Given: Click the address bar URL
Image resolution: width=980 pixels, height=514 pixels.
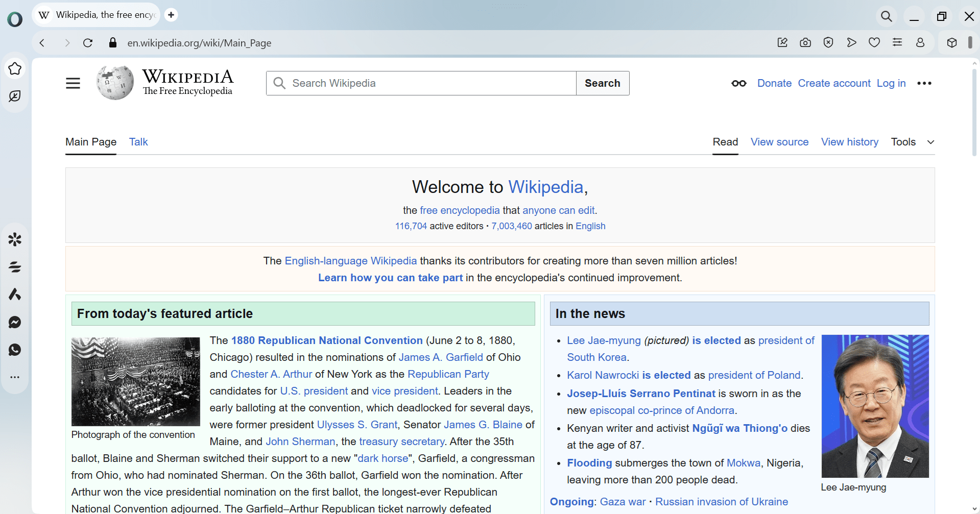Looking at the screenshot, I should click(199, 43).
